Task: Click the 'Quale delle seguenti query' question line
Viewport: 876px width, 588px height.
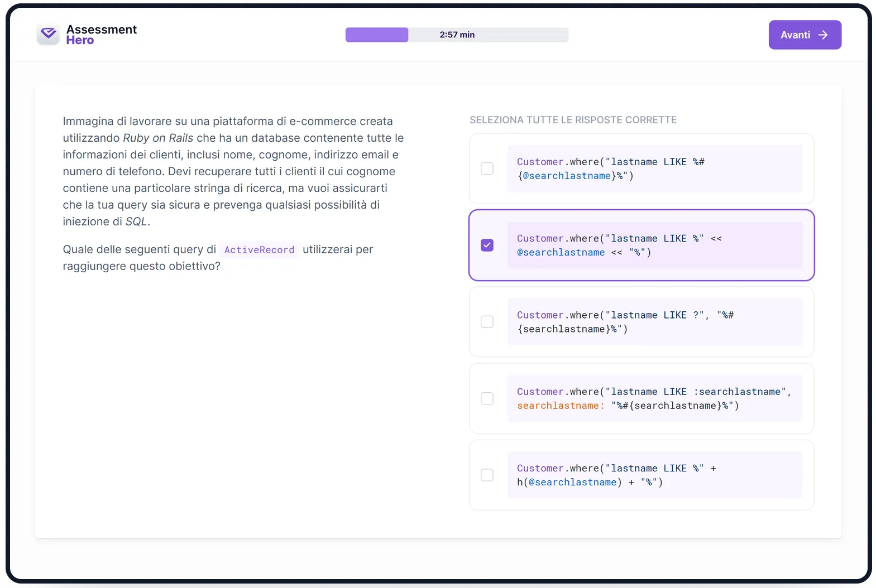Action: pyautogui.click(x=218, y=258)
